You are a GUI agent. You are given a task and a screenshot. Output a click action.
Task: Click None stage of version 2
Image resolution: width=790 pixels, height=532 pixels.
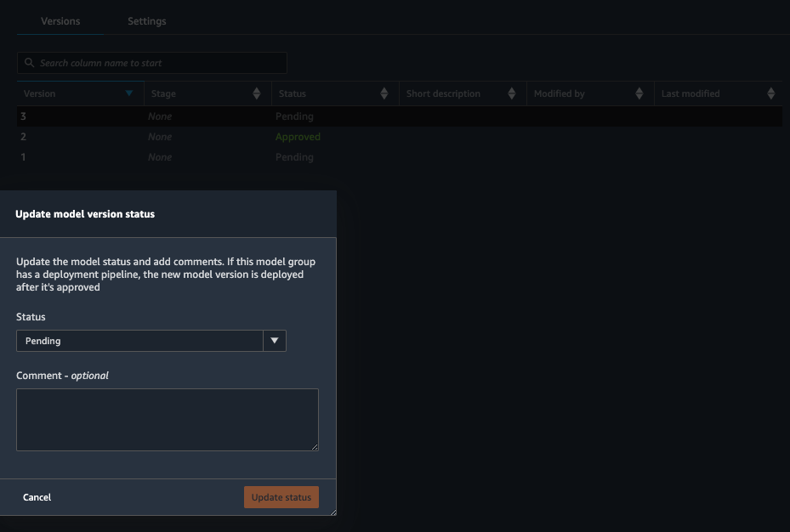(x=160, y=136)
